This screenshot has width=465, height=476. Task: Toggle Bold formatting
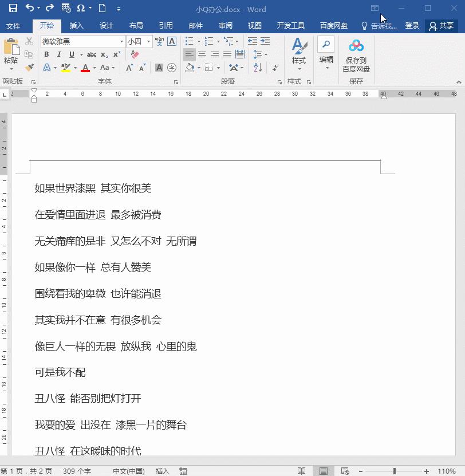46,54
